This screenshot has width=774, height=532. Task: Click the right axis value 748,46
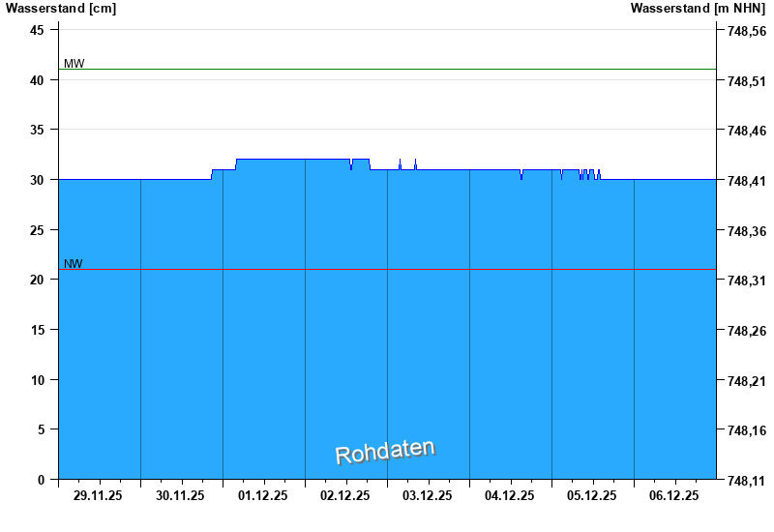[747, 131]
